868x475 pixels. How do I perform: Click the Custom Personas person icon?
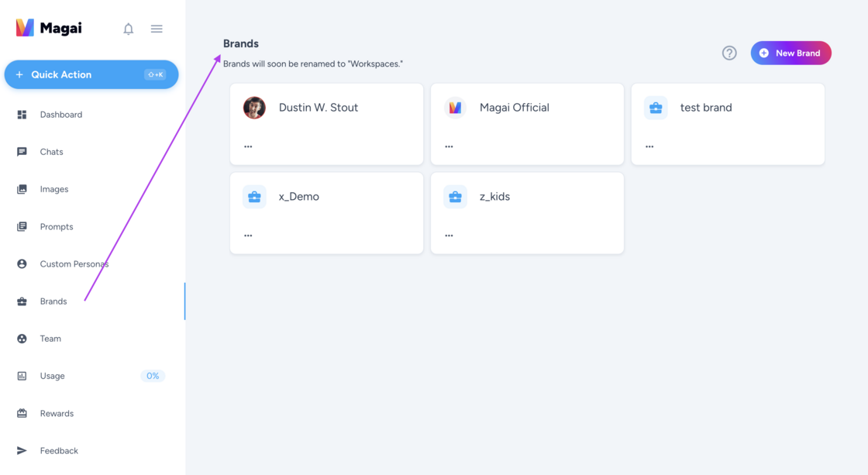tap(22, 264)
